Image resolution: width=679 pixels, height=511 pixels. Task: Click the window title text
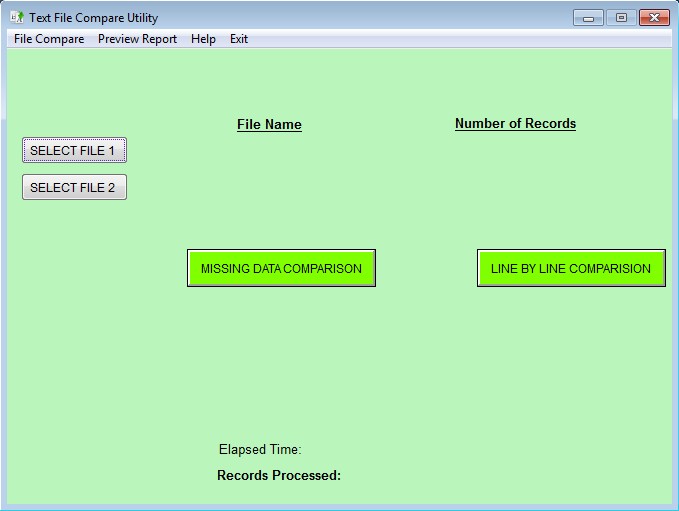coord(94,18)
